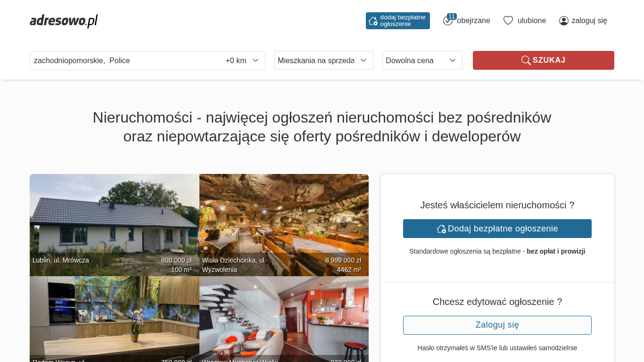This screenshot has height=362, width=644.
Task: Open viewed listings checkmark icon
Action: pyautogui.click(x=447, y=21)
